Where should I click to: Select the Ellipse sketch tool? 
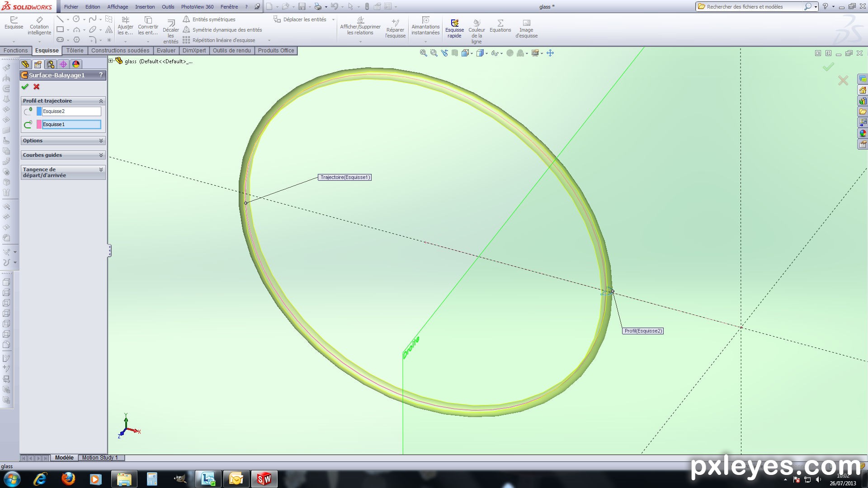[92, 29]
